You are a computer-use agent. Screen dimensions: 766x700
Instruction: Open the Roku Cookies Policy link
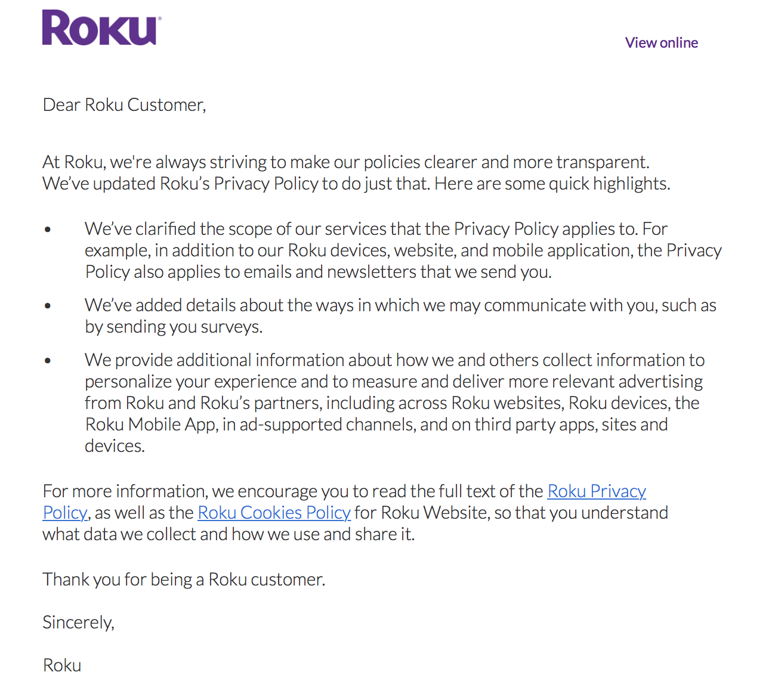(274, 513)
